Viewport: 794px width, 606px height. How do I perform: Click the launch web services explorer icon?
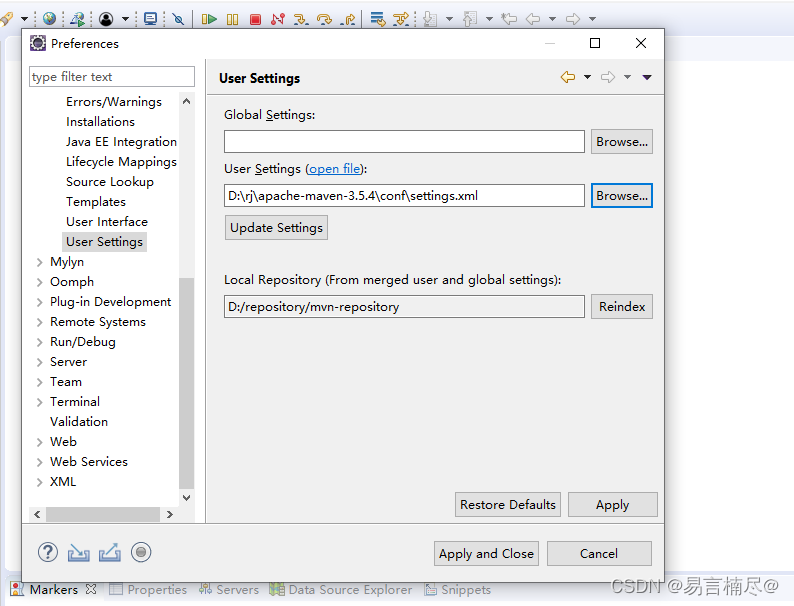(x=77, y=19)
